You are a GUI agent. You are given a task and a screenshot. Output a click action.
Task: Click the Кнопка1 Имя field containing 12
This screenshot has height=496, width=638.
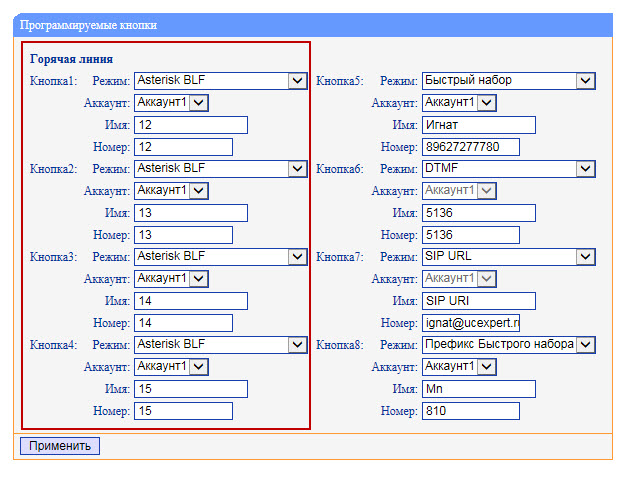click(x=190, y=125)
